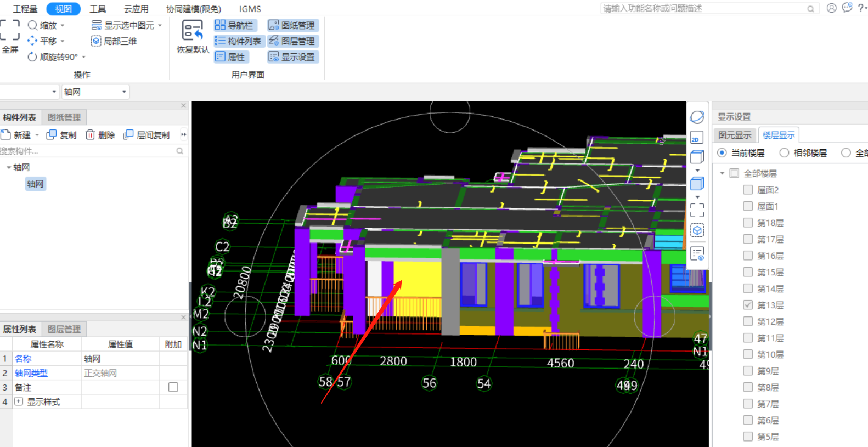Image resolution: width=868 pixels, height=447 pixels.
Task: Toggle the component list (构件列表) button
Action: pos(239,41)
